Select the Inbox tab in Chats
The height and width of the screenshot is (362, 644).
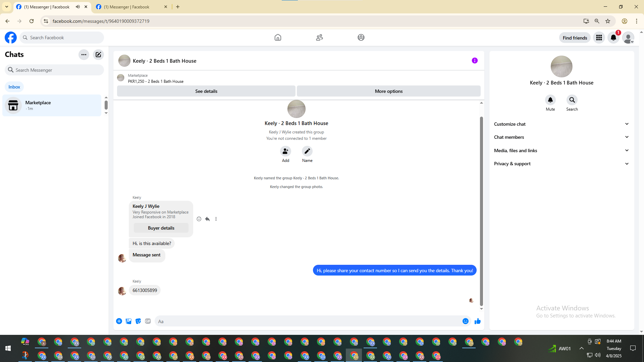14,87
